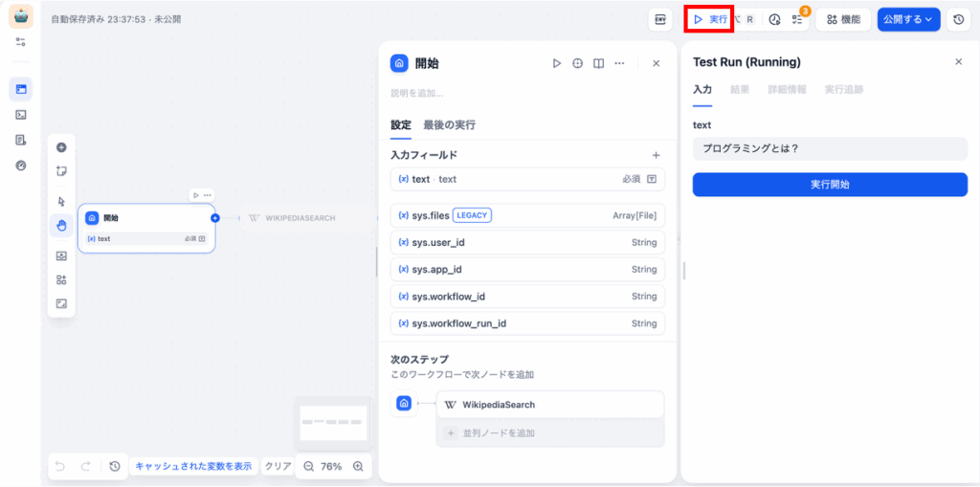Click the 実行開始 start run button
The width and height of the screenshot is (980, 487).
pos(830,185)
